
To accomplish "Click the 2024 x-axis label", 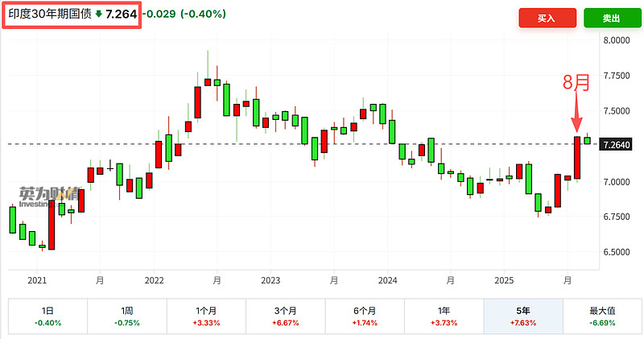I will coord(387,281).
